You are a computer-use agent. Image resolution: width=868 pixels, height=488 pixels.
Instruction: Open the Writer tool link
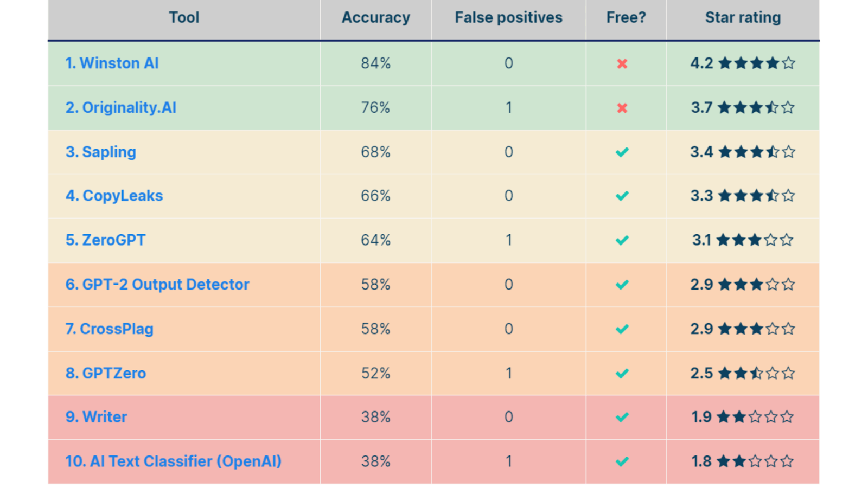96,417
